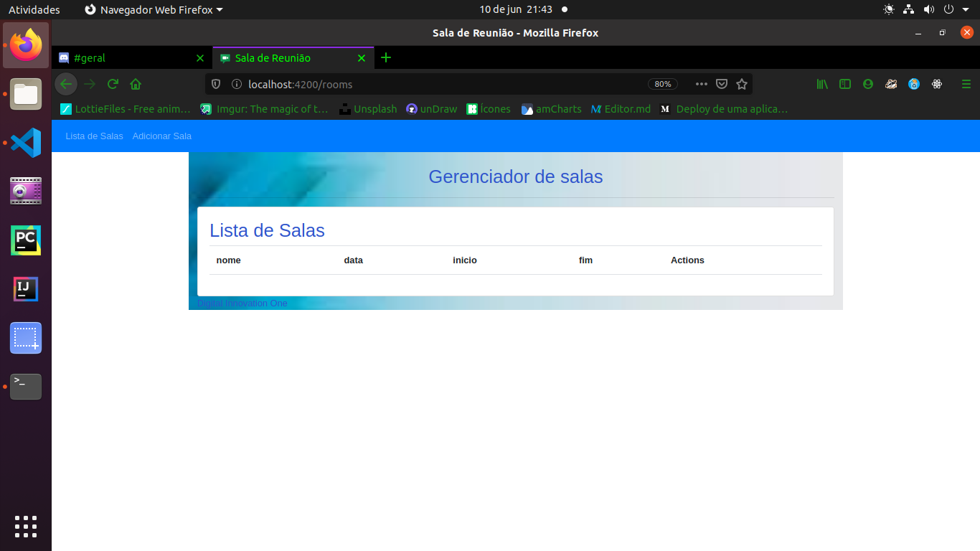Open the Adicionar Sala nav link
The height and width of the screenshot is (551, 980).
tap(162, 136)
